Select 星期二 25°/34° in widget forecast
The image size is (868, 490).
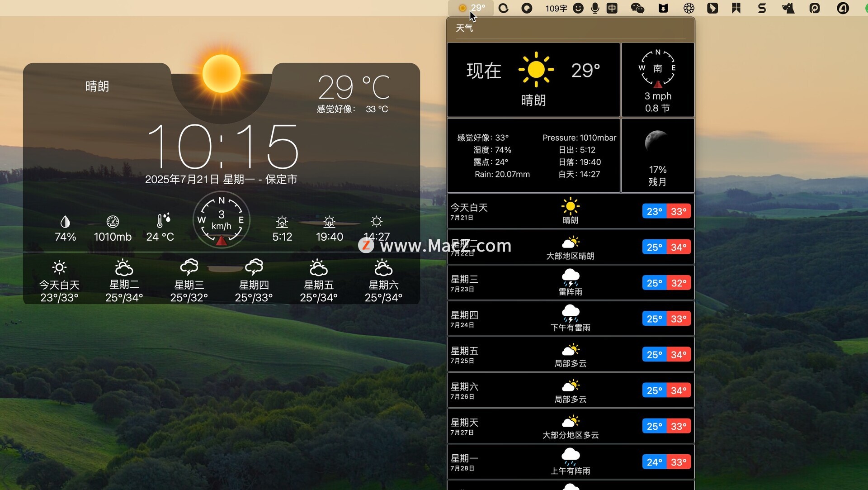click(x=124, y=281)
